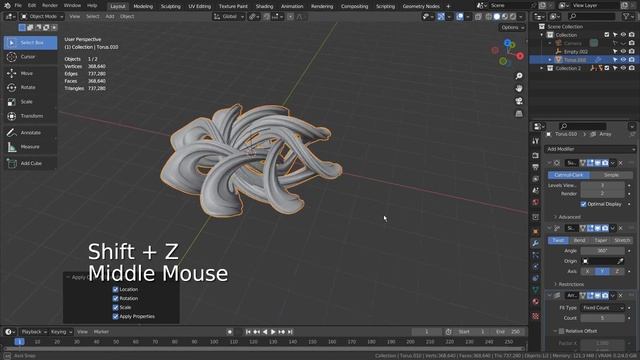This screenshot has width=640, height=360.
Task: Click the outliner search field
Action: 592,16
